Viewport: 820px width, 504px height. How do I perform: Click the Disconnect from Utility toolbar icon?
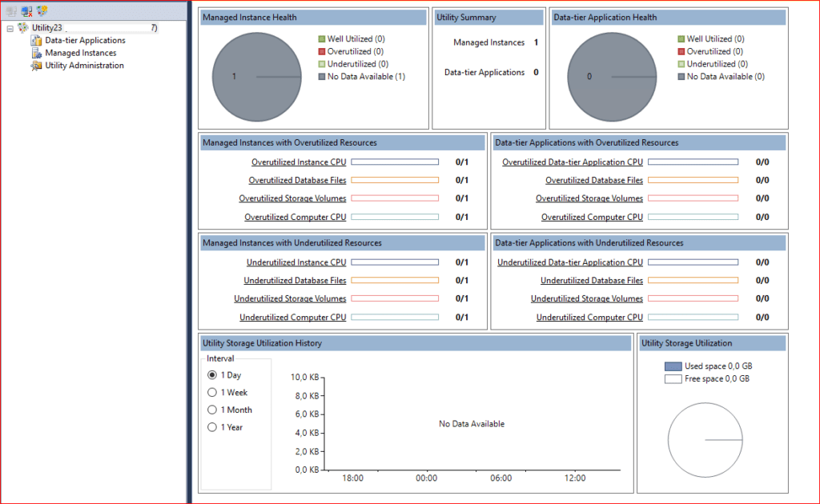(x=26, y=11)
